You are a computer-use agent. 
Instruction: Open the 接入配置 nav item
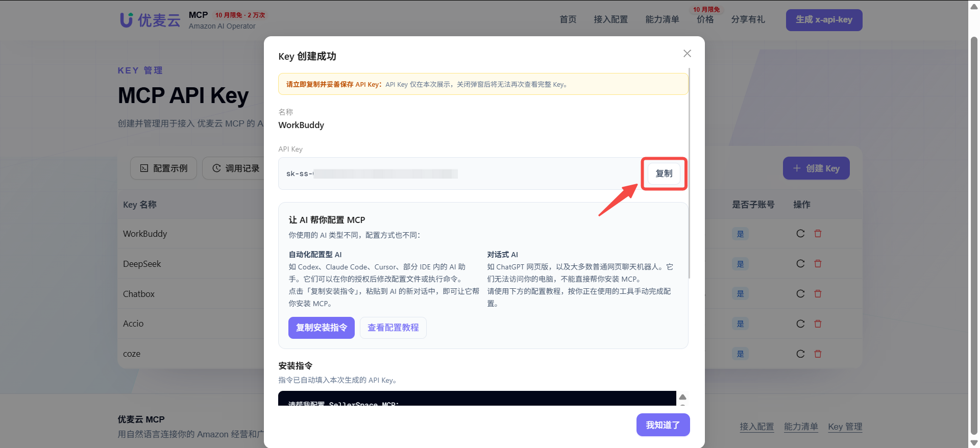click(x=611, y=19)
